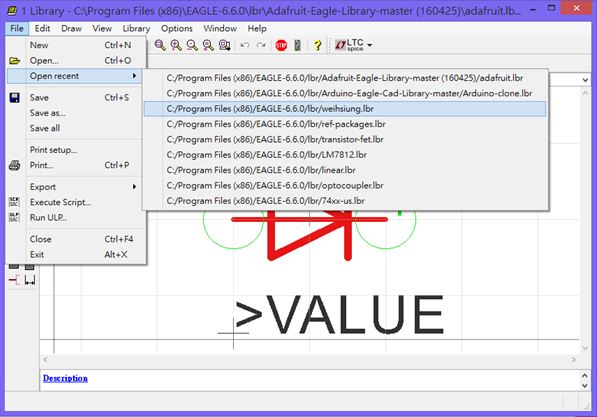Viewport: 597px width, 417px height.
Task: Open the Window menu
Action: tap(220, 29)
